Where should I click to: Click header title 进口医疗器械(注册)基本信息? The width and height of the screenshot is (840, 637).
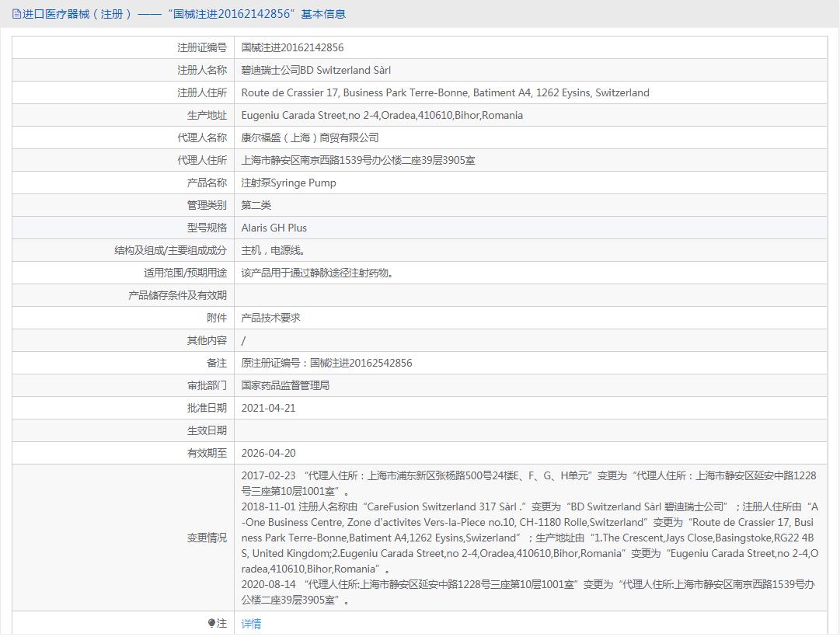(183, 14)
